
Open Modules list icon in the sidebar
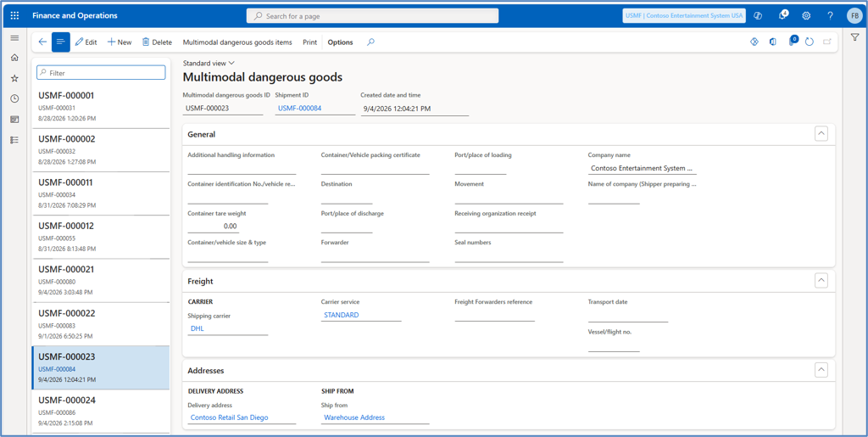tap(14, 139)
